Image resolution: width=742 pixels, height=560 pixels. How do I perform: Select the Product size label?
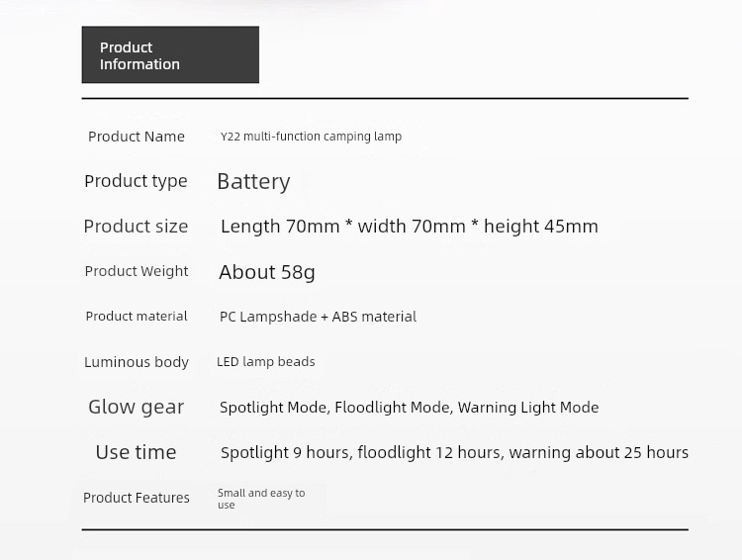136,227
